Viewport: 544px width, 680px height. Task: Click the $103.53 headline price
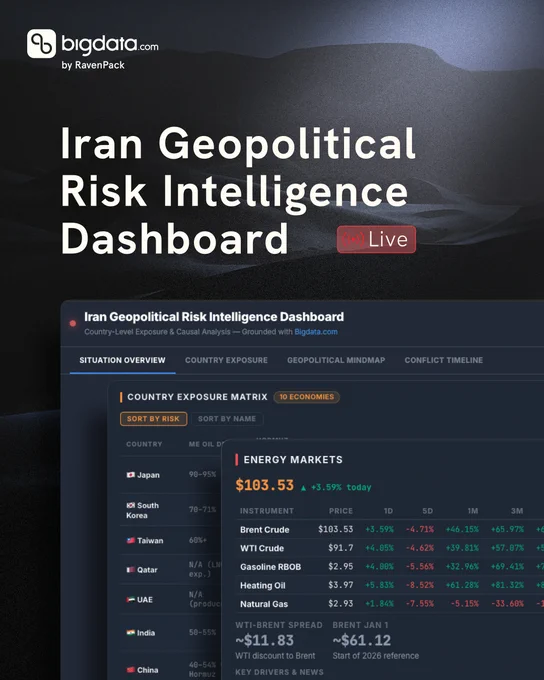pos(265,485)
